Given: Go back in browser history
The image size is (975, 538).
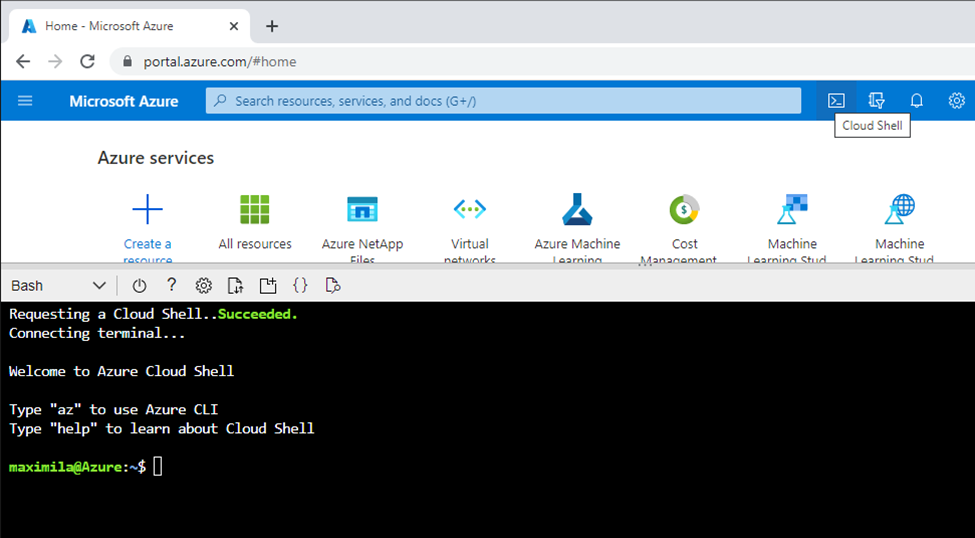Looking at the screenshot, I should [23, 61].
